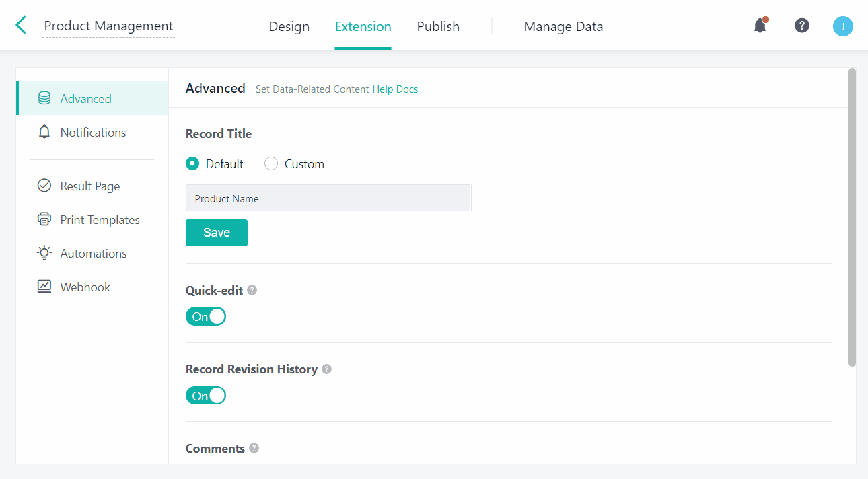The image size is (868, 479).
Task: Open the user avatar J menu
Action: click(x=842, y=26)
